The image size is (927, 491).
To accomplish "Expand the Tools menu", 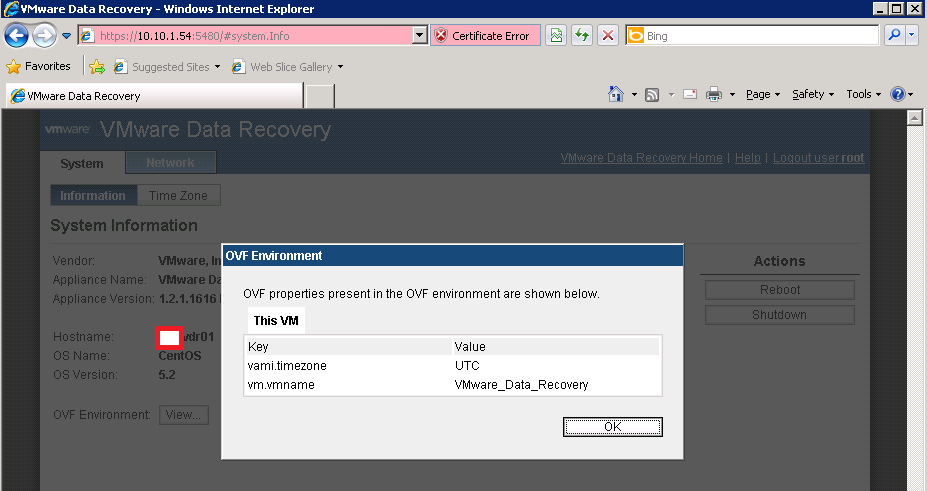I will point(864,94).
